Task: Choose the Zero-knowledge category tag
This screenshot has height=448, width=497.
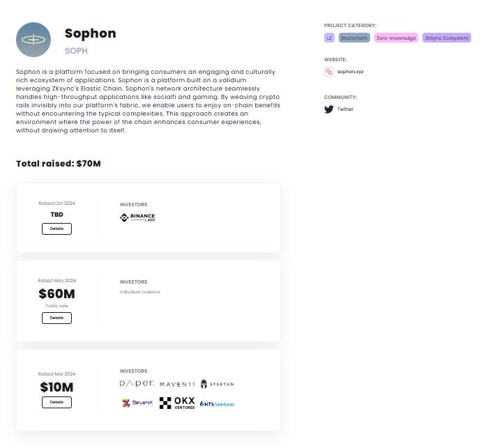Action: [396, 38]
